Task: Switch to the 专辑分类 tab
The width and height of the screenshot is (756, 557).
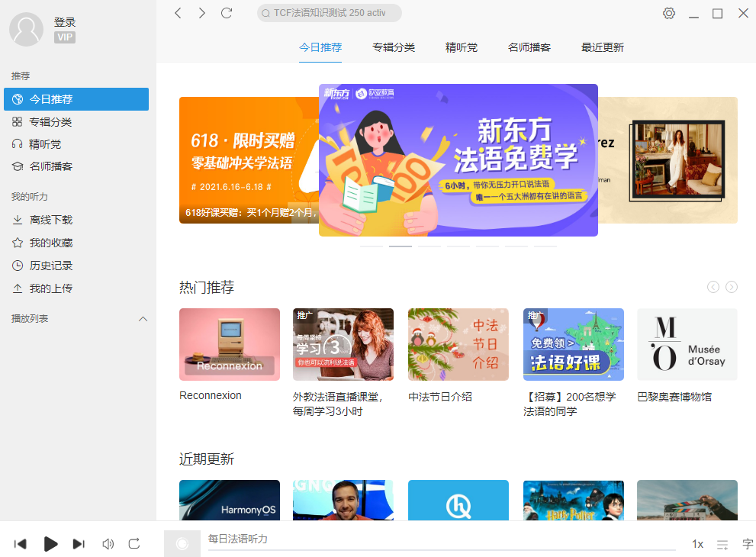Action: coord(394,47)
